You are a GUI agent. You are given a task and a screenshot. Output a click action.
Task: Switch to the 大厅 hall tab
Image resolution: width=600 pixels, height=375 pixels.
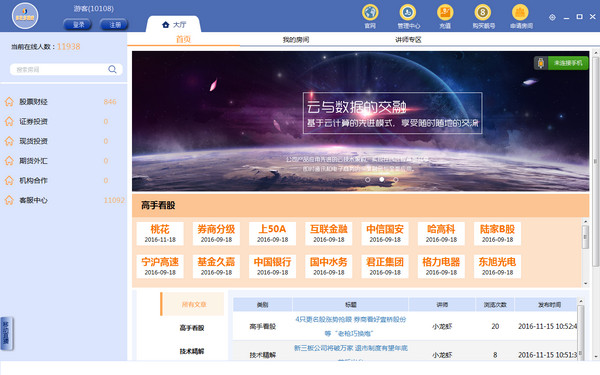click(174, 24)
